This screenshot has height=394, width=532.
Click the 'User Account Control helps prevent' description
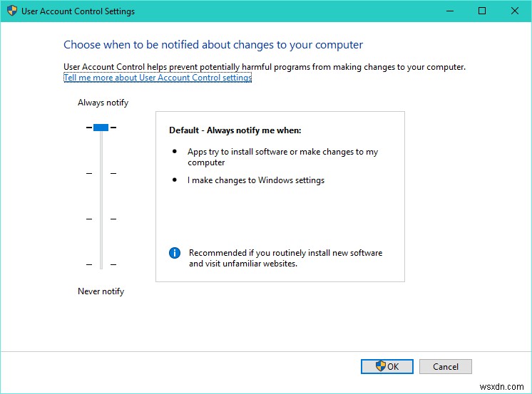click(x=265, y=67)
